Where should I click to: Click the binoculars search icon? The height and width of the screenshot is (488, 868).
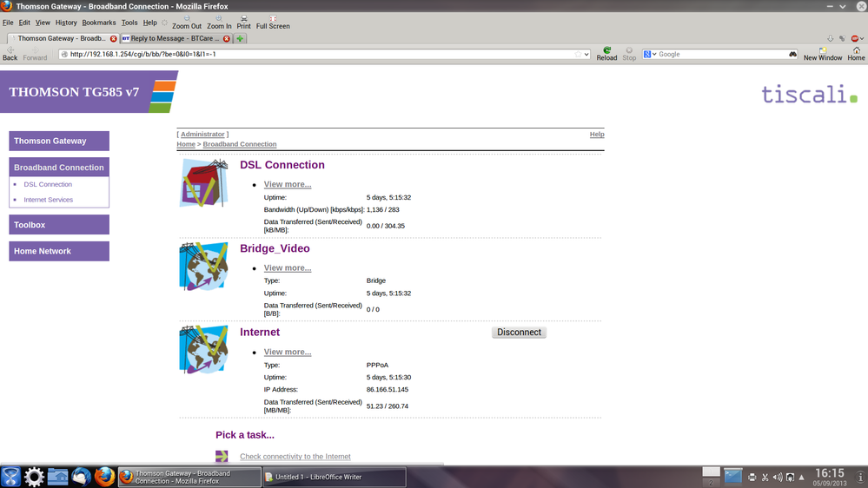coord(792,54)
